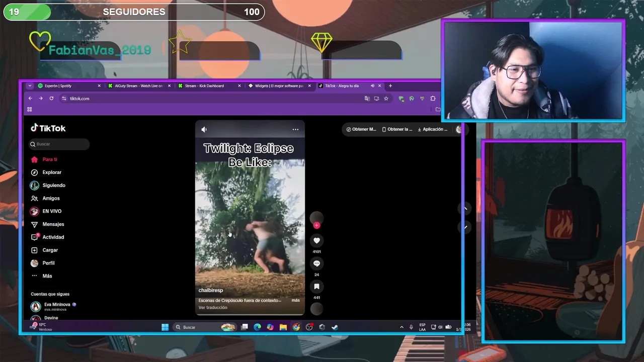Click 'Ver traducción' under the caption
Screen dimensions: 644x362
click(213, 307)
